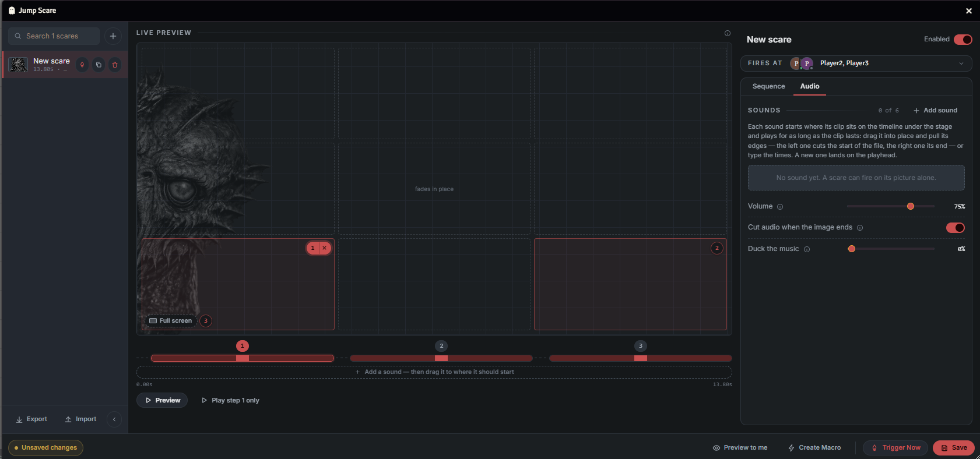Viewport: 980px width, 459px height.
Task: Select the step 3 badge beside Full screen
Action: 206,321
